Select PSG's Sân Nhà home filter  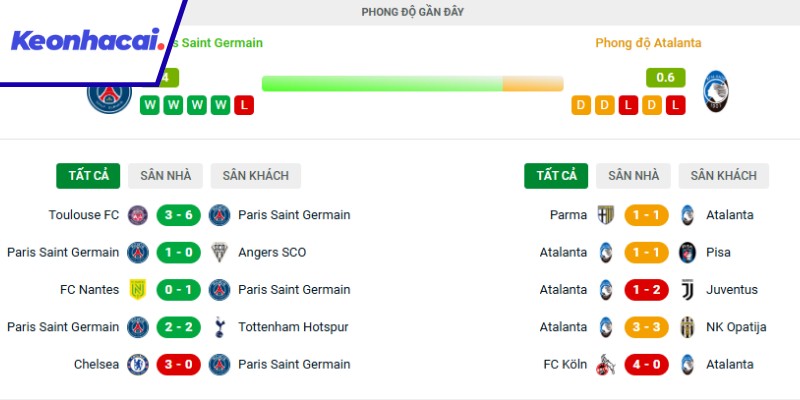(165, 176)
